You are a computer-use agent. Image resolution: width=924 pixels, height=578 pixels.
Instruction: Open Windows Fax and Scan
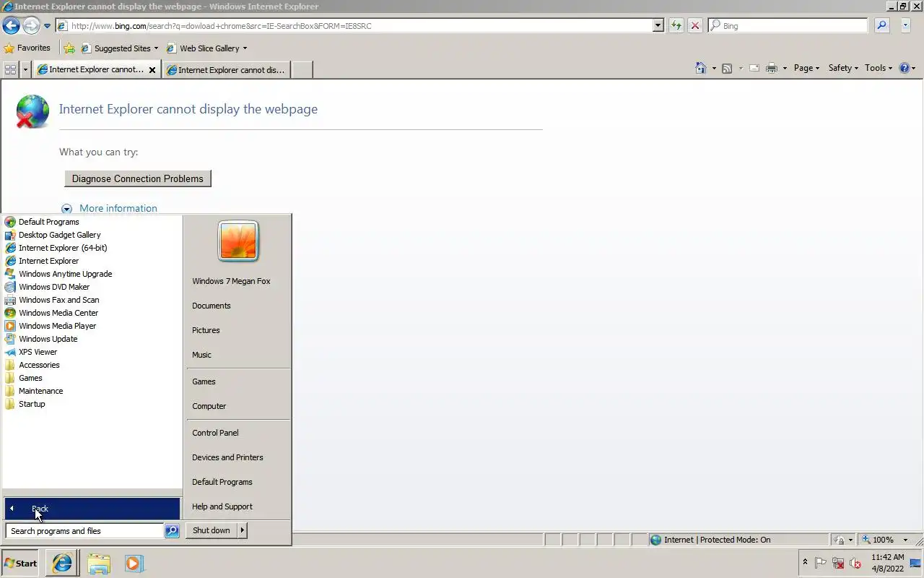(x=58, y=300)
